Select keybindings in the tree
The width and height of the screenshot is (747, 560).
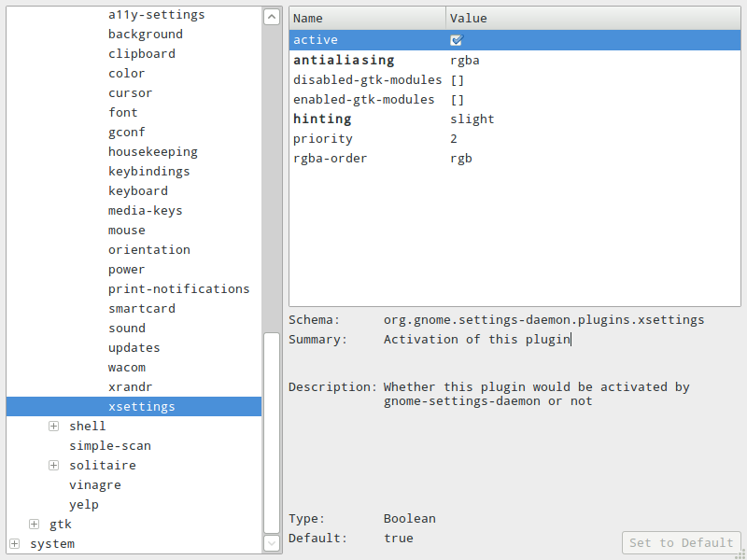point(149,172)
